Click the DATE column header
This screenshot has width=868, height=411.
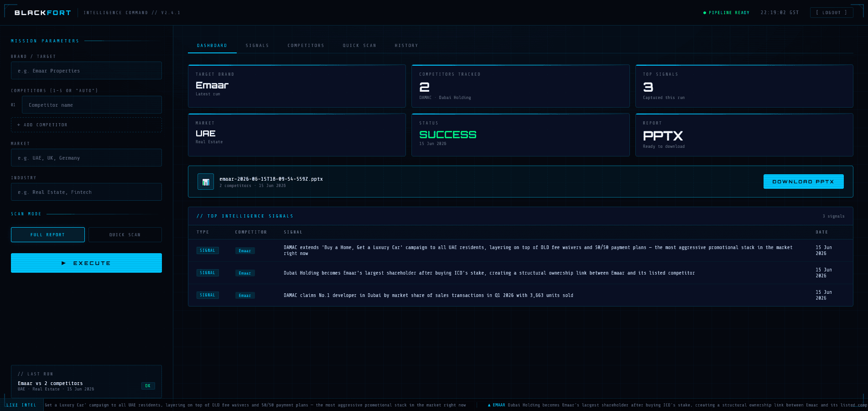click(x=822, y=232)
